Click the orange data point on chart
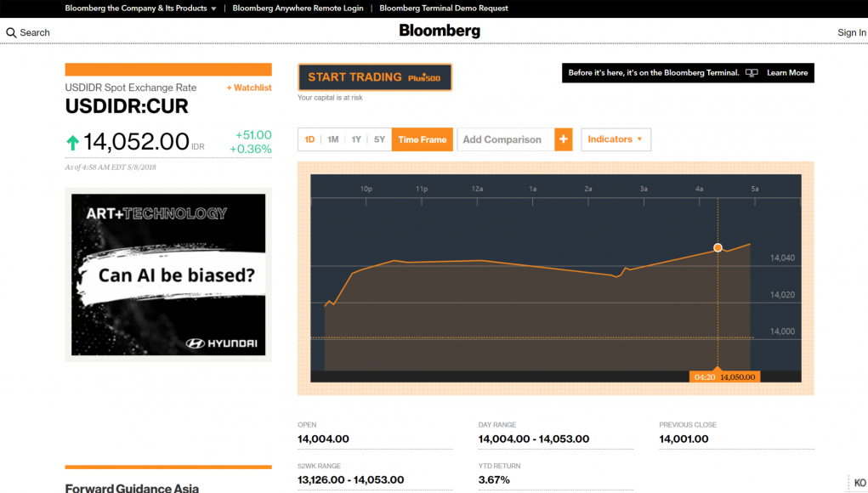 718,247
